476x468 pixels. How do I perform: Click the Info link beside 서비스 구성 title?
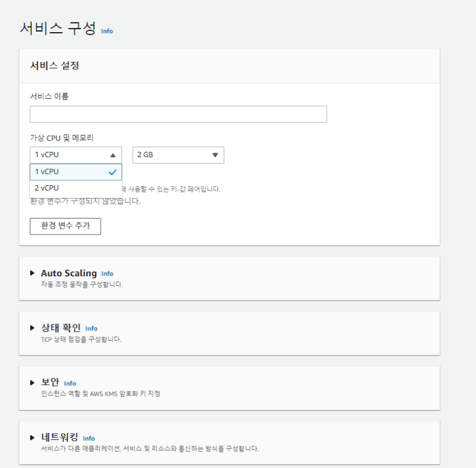(x=107, y=31)
